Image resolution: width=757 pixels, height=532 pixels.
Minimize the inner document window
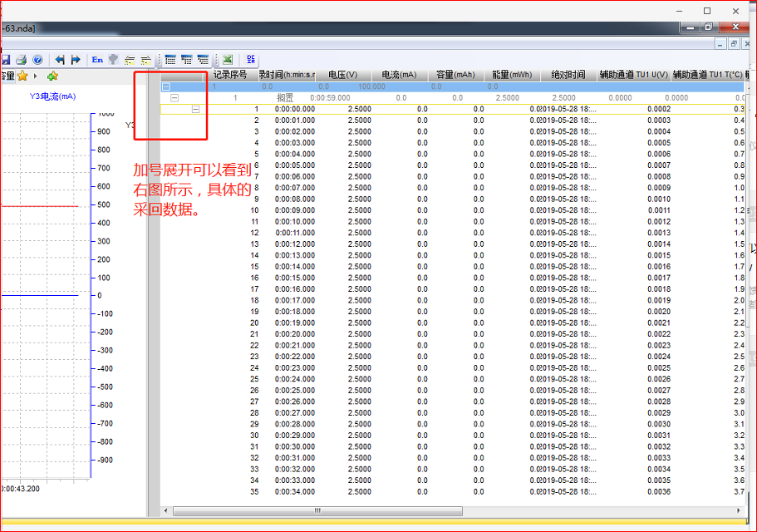720,44
